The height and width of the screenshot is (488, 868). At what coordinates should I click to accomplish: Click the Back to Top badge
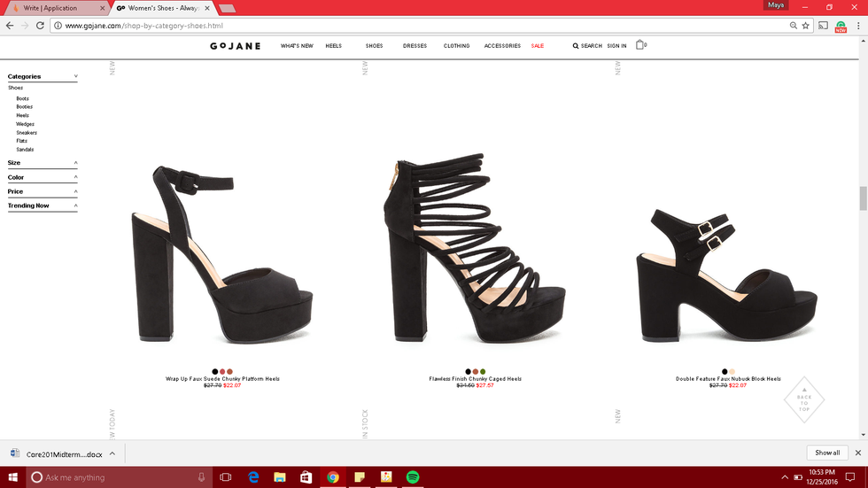[x=803, y=400]
